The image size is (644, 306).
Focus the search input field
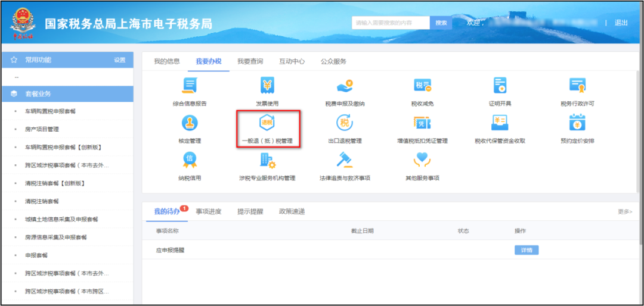click(x=391, y=23)
